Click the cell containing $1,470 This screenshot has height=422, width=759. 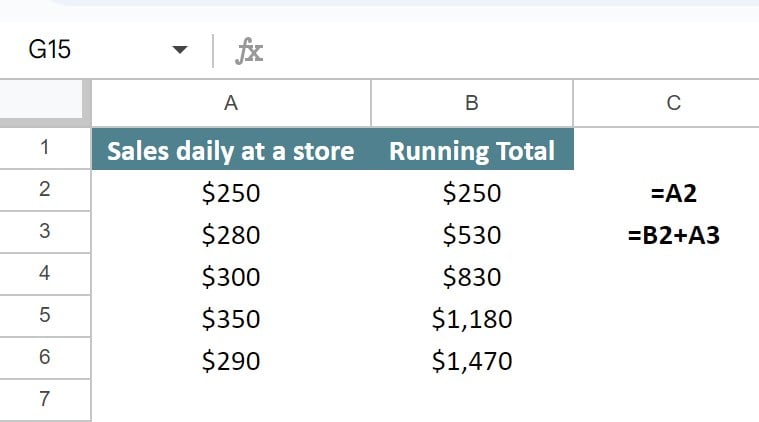(x=472, y=361)
